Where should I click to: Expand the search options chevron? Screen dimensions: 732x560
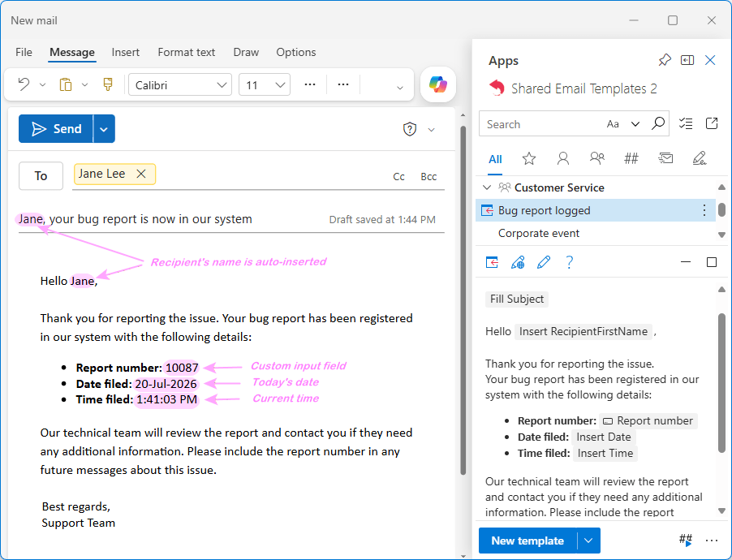pyautogui.click(x=635, y=124)
